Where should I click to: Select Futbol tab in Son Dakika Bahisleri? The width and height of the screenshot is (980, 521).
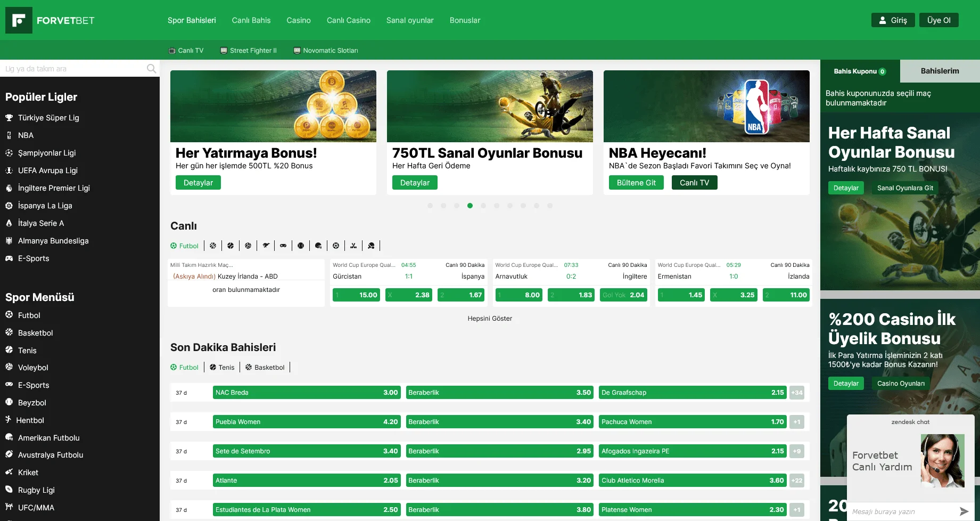click(x=184, y=367)
